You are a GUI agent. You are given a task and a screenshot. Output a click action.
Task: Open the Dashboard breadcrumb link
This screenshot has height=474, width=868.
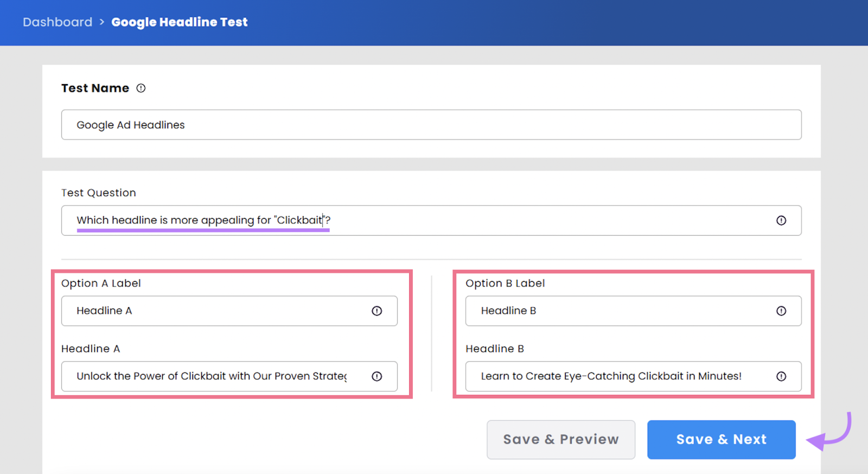pos(57,22)
